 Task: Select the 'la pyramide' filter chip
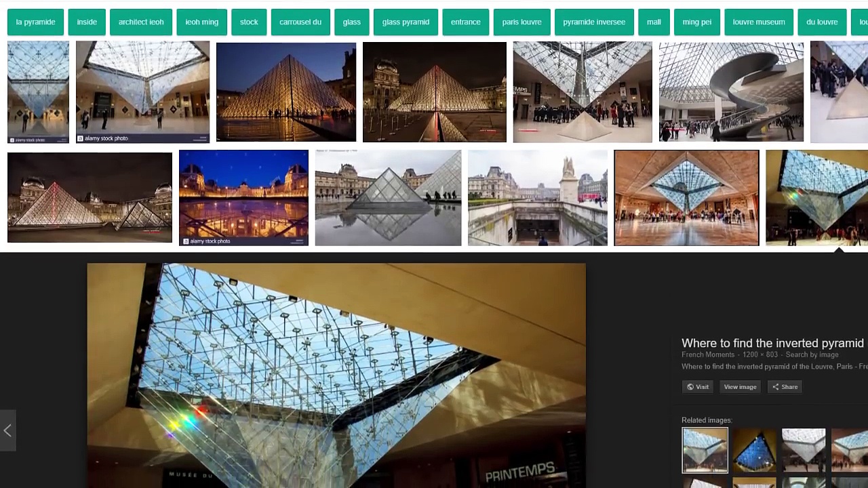pos(35,22)
